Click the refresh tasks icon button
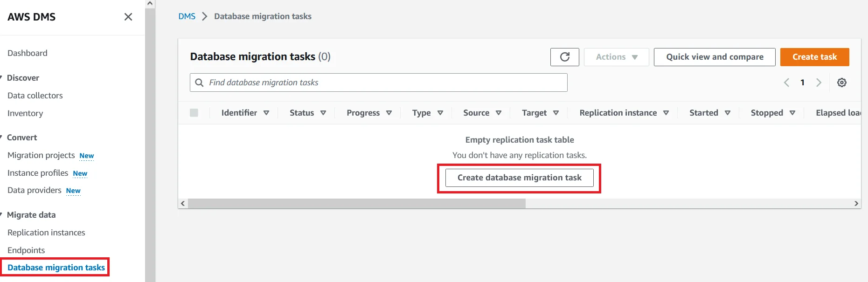The image size is (868, 282). [564, 57]
